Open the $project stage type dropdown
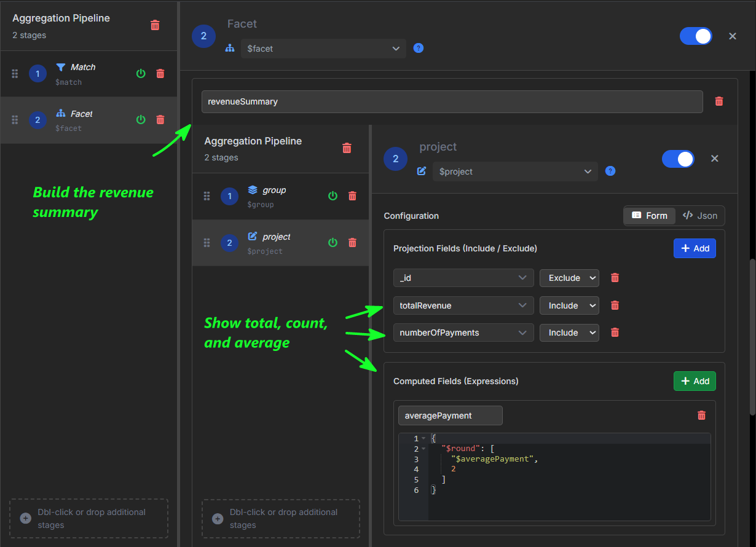The width and height of the screenshot is (756, 547). tap(515, 171)
